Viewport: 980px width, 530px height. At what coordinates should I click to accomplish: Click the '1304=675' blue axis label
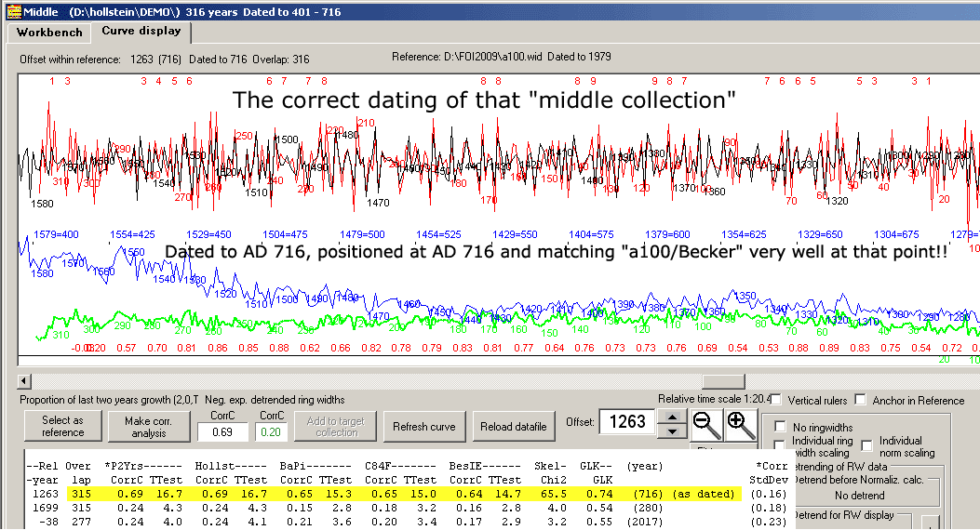pos(896,234)
